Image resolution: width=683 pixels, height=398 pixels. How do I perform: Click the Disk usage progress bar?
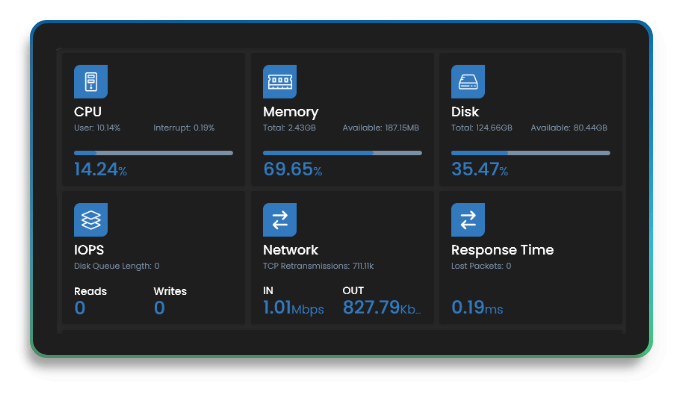[x=531, y=153]
